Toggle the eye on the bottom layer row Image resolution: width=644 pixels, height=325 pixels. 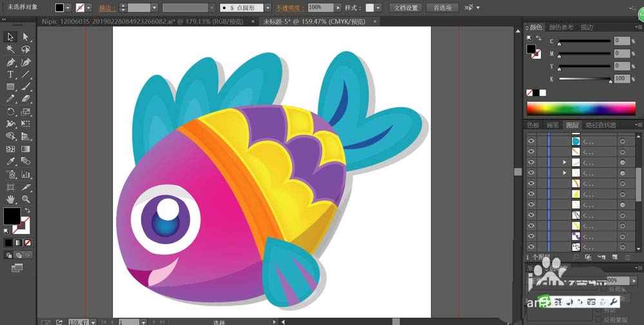click(x=531, y=246)
